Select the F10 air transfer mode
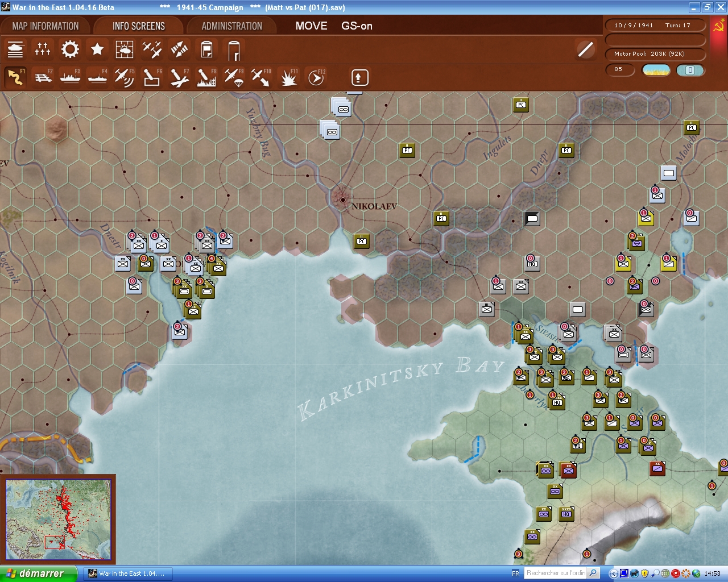Viewport: 728px width, 582px height. click(261, 77)
